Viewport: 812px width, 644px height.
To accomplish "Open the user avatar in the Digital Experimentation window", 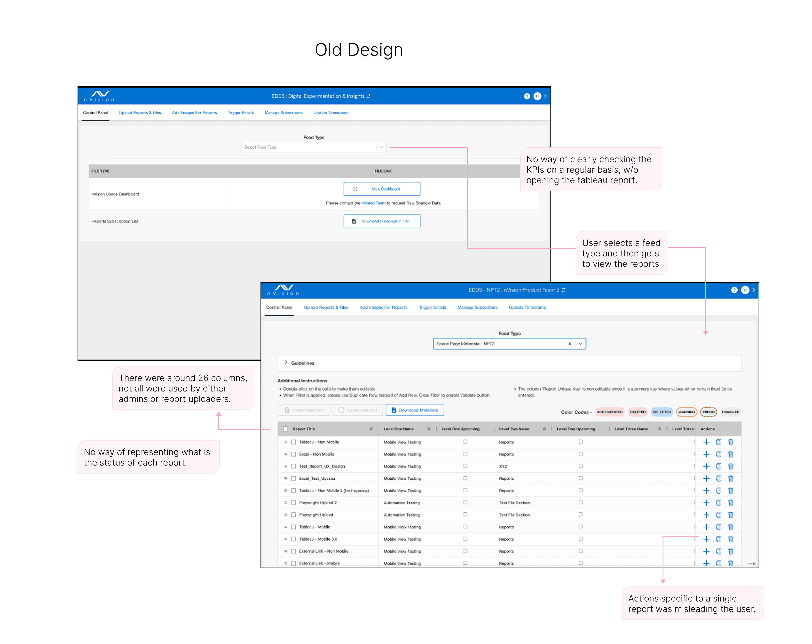I will point(537,97).
